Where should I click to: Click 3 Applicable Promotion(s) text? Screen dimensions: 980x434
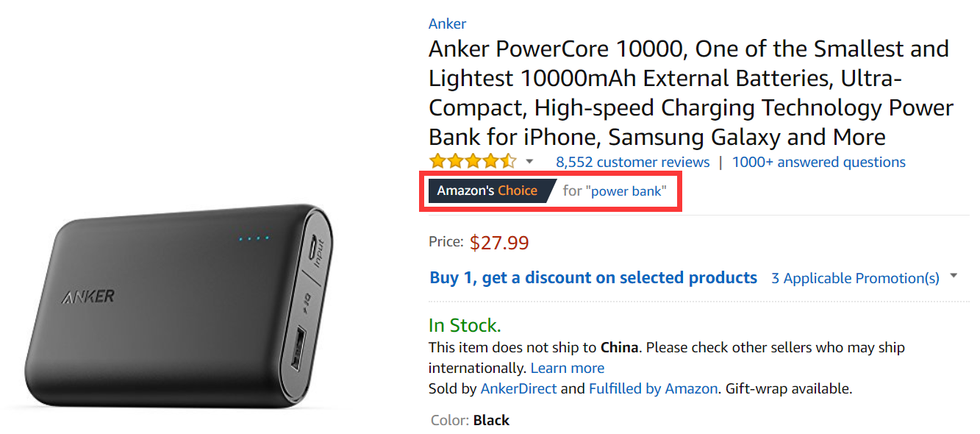pyautogui.click(x=855, y=278)
